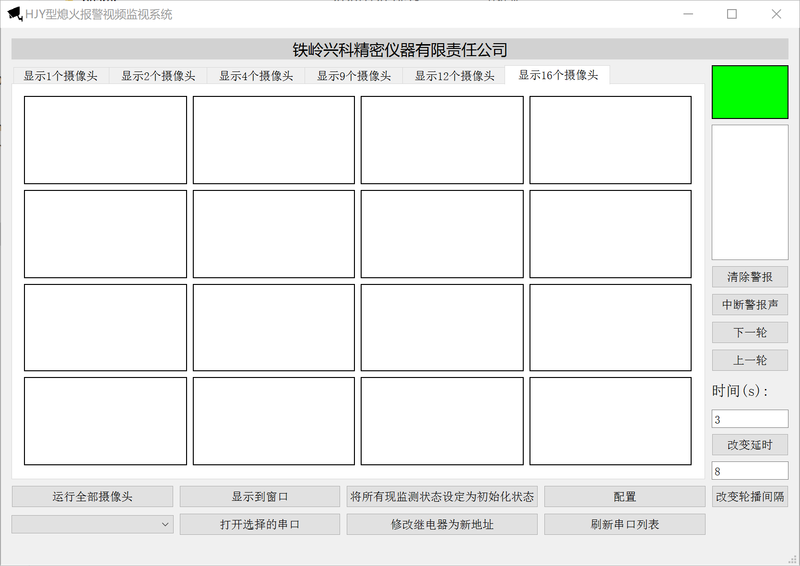Click the 显示到窗口 button
The image size is (800, 566).
(x=260, y=497)
